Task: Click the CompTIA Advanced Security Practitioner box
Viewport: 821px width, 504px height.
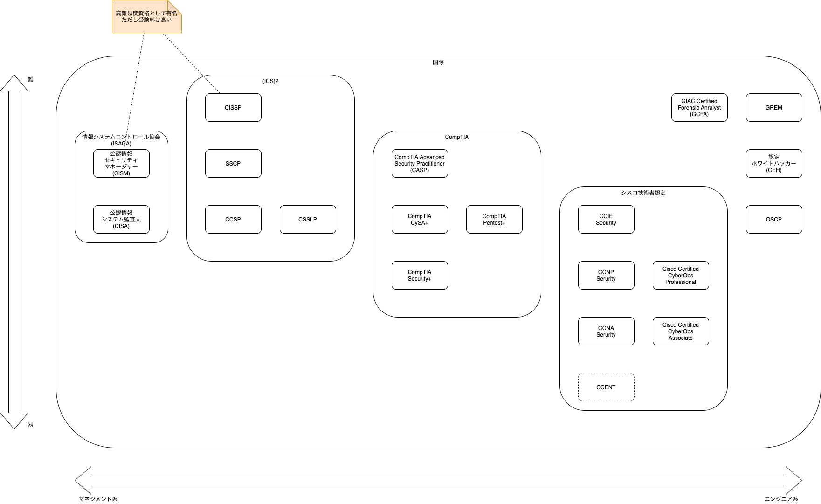Action: coord(420,164)
